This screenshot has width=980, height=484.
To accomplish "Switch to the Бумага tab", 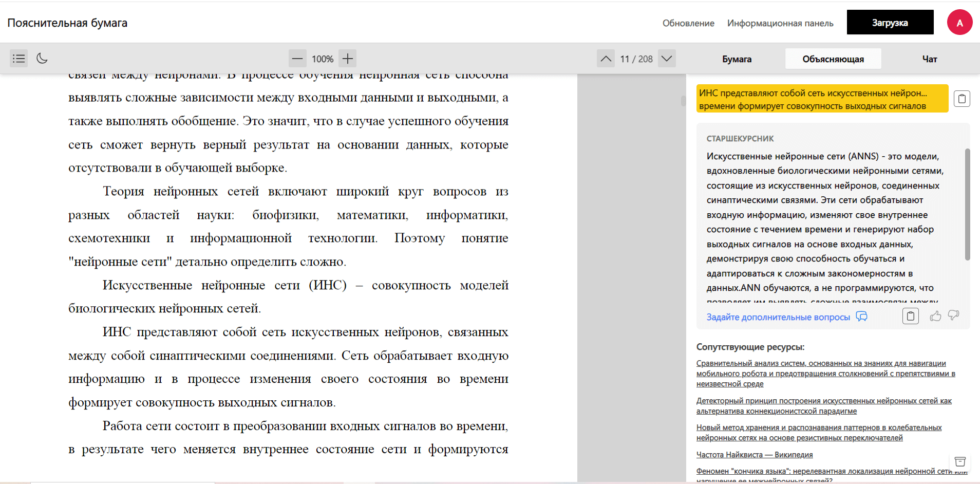I will coord(737,59).
